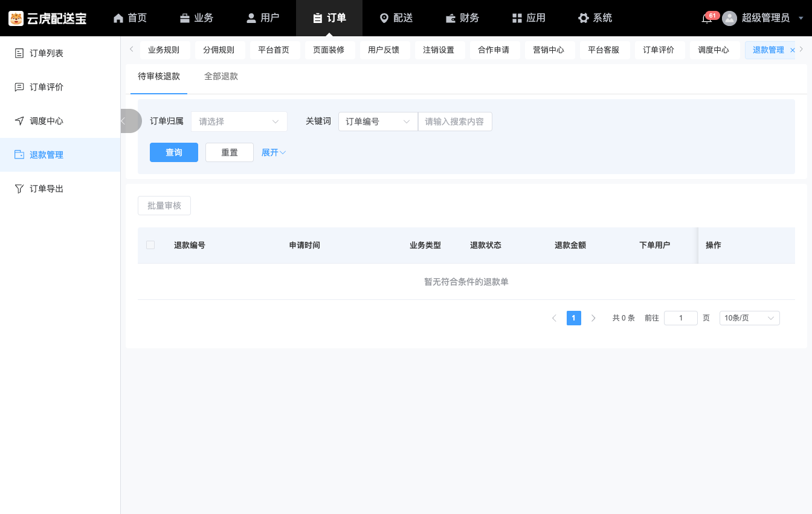Switch to the 营销中心 page tab
Image resolution: width=812 pixels, height=514 pixels.
(549, 50)
